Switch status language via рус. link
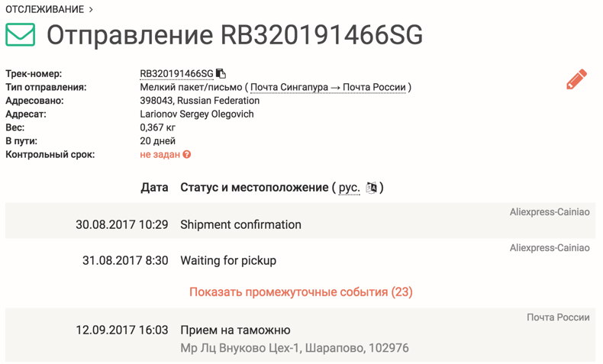 tap(349, 188)
